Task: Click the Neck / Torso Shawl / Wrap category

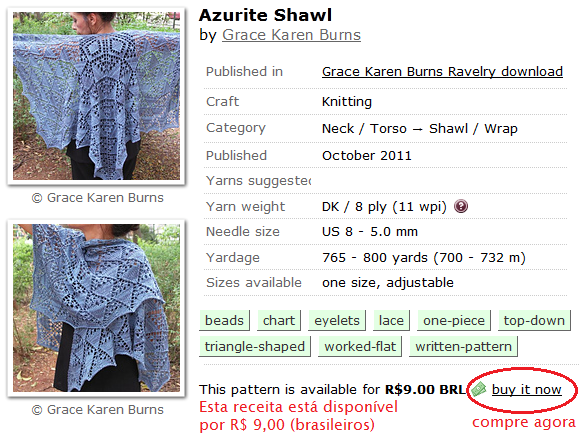Action: coord(419,129)
